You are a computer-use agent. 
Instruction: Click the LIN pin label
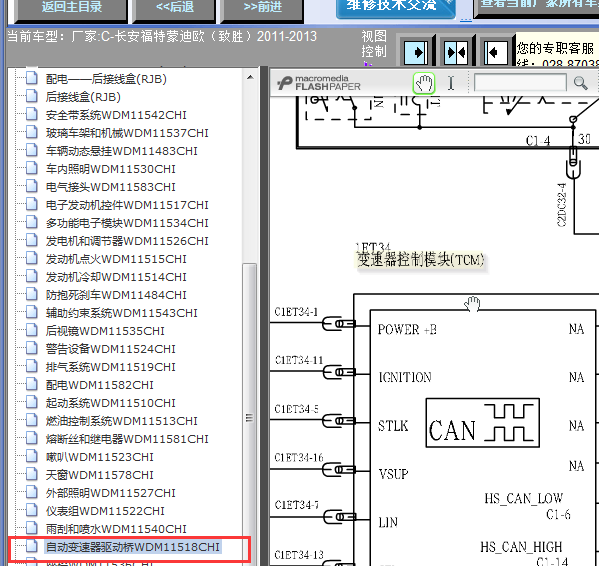coord(388,522)
